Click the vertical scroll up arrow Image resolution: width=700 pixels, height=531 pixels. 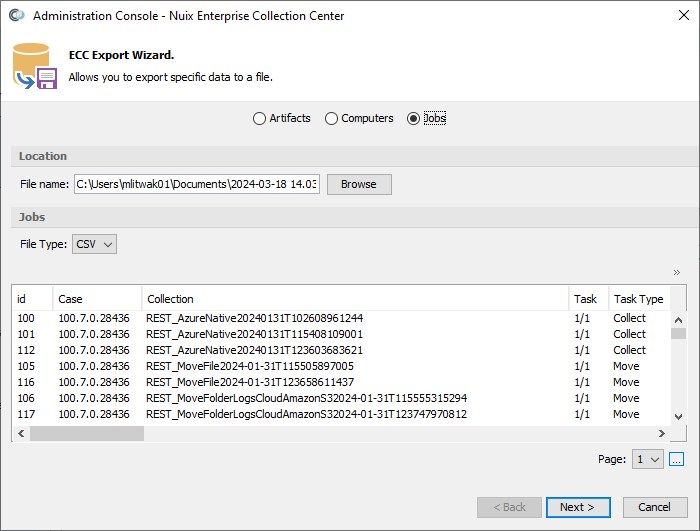click(679, 320)
